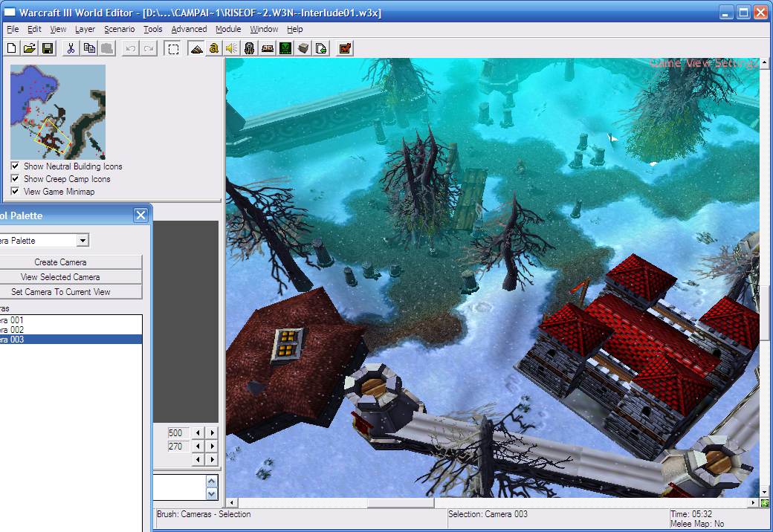Open the AI Editor green face icon
773x532 pixels.
point(285,48)
